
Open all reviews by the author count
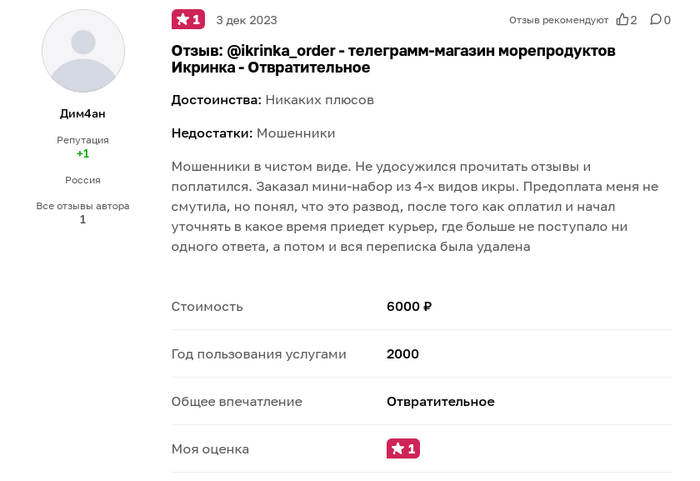click(83, 219)
